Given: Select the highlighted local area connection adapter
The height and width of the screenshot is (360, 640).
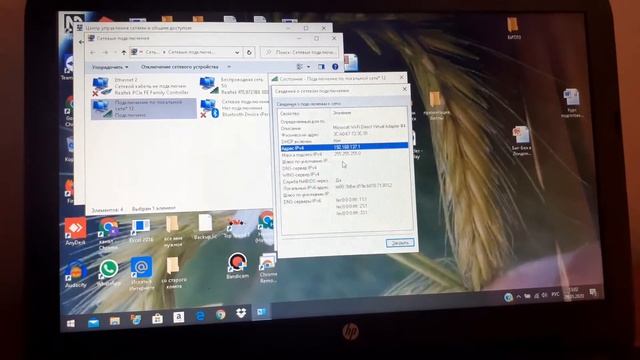Looking at the screenshot, I should click(143, 109).
